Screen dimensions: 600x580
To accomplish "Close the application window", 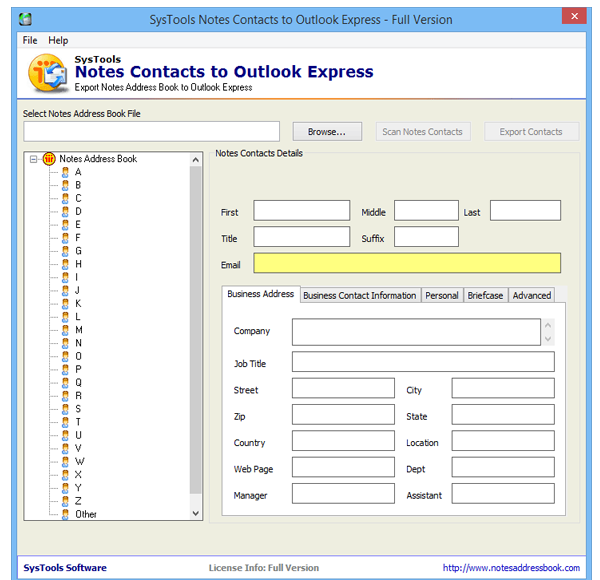I will click(x=574, y=16).
